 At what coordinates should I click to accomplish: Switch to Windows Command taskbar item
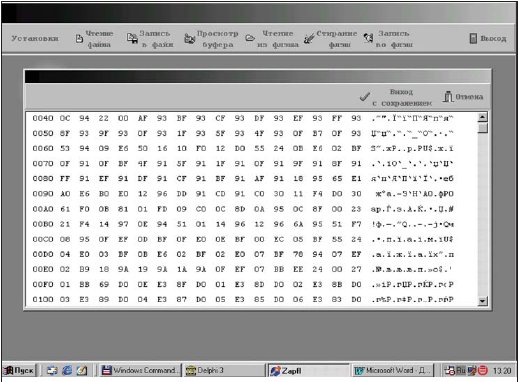click(x=140, y=370)
